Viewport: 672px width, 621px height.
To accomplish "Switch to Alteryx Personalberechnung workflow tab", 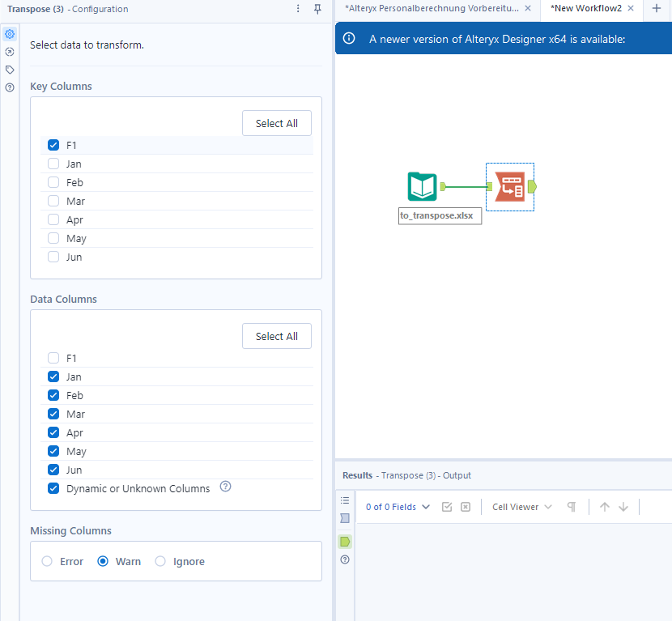I will [432, 9].
